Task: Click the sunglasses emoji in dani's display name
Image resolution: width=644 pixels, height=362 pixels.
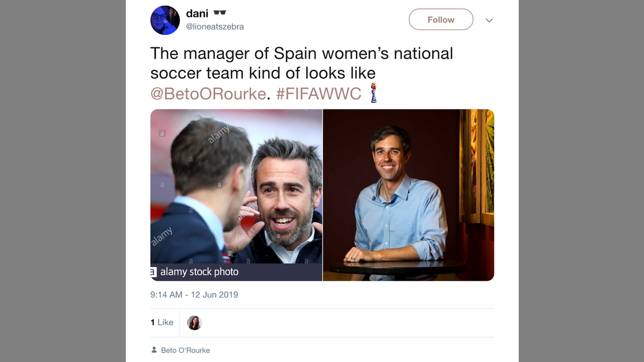Action: pos(219,12)
